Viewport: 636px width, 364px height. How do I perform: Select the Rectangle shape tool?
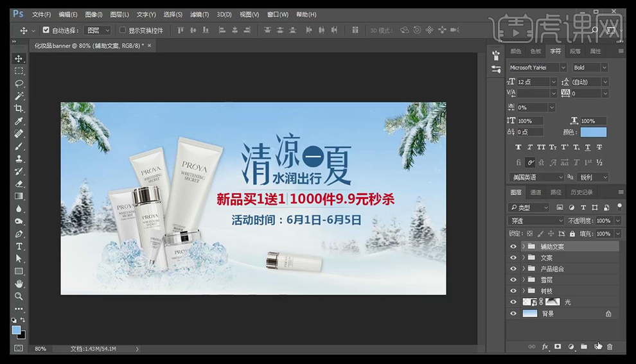tap(19, 271)
